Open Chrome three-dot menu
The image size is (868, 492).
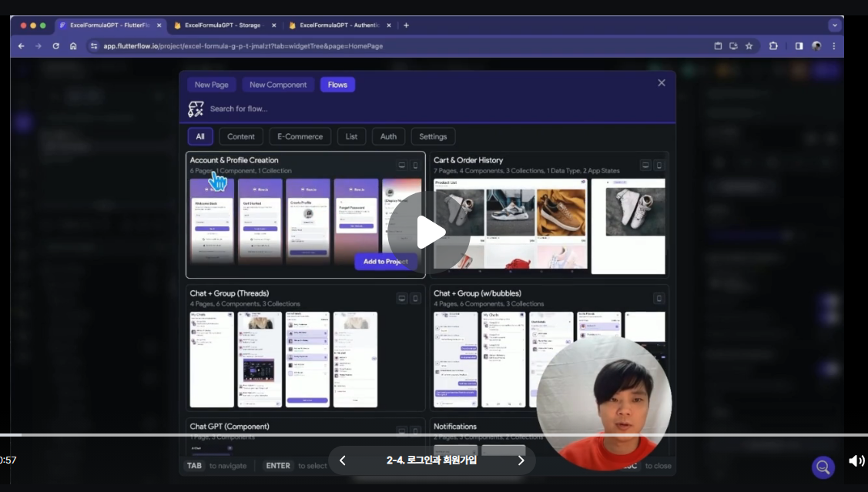click(x=833, y=46)
